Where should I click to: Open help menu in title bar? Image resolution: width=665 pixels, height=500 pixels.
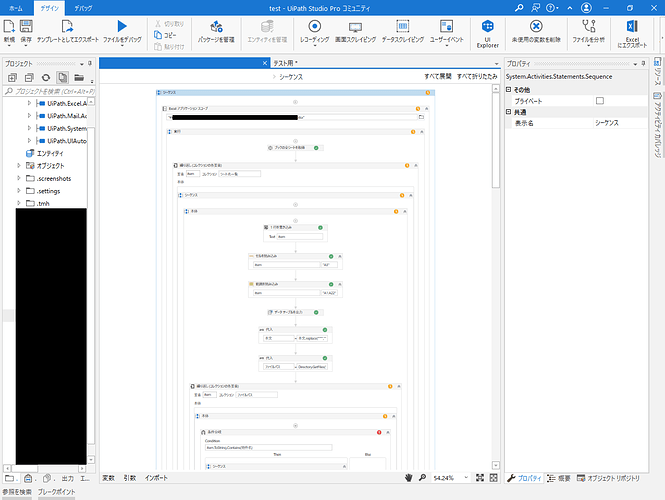coord(552,8)
